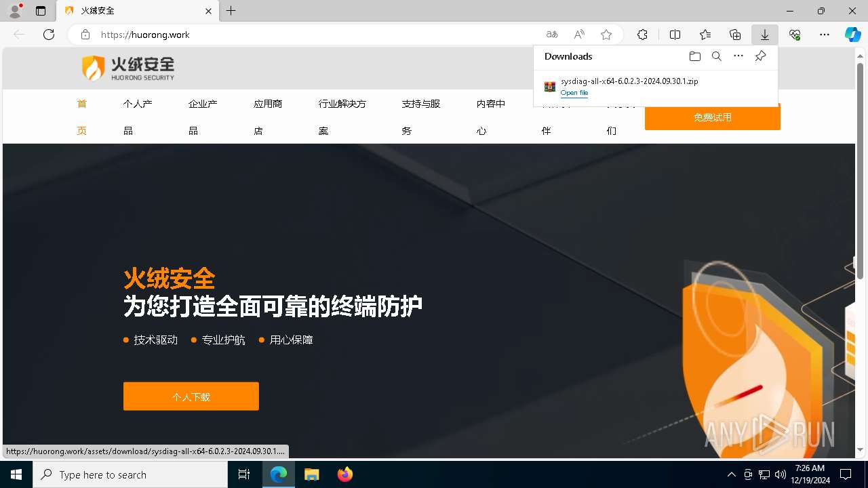Open the network tray icon
The width and height of the screenshot is (868, 488).
coord(764,474)
